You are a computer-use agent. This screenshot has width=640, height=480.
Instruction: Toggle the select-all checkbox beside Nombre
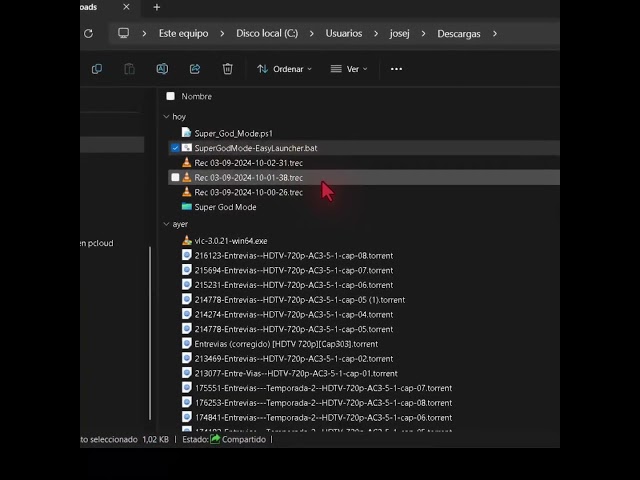[x=170, y=96]
